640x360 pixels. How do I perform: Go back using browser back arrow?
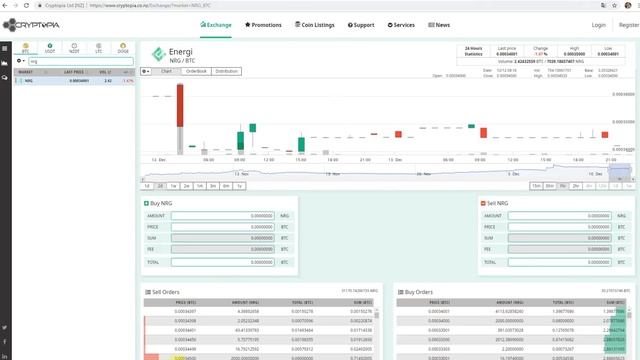point(5,5)
